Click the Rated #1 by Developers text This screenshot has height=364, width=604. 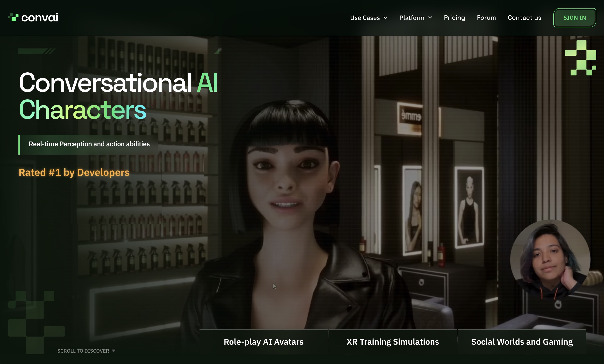(74, 173)
